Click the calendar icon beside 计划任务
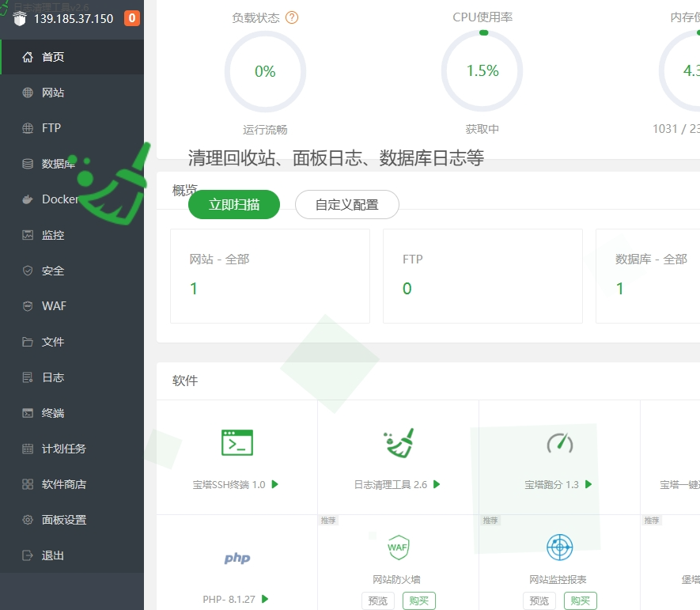The height and width of the screenshot is (610, 700). [x=28, y=449]
